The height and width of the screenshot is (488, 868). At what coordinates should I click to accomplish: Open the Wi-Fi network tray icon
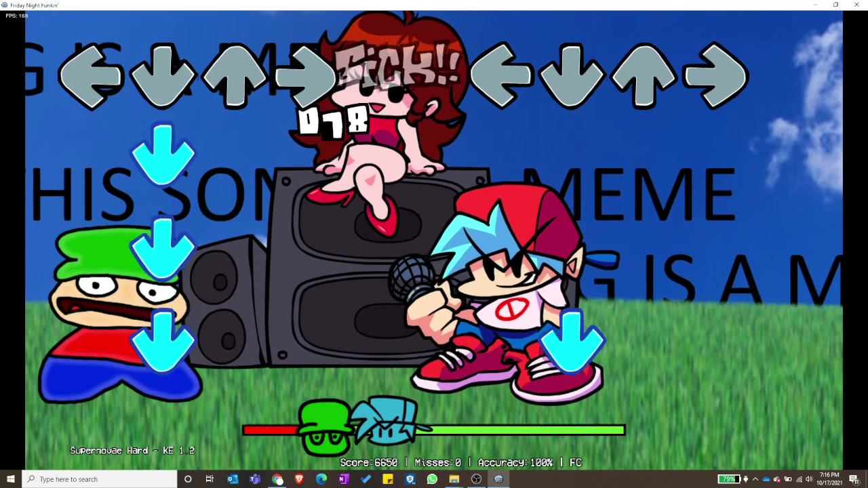[799, 479]
